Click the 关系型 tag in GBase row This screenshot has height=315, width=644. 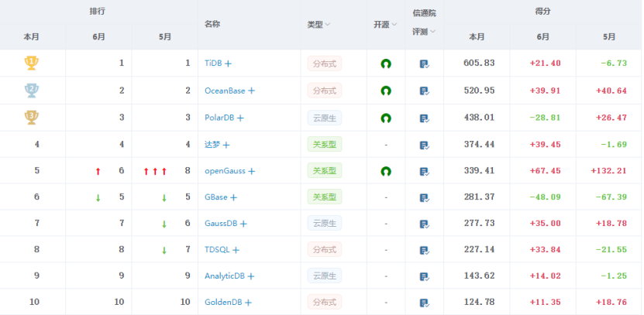[325, 197]
